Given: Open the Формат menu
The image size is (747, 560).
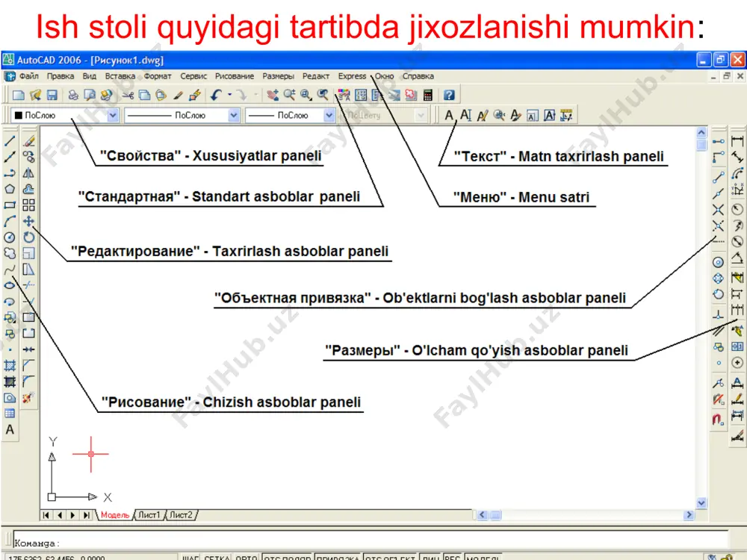Looking at the screenshot, I should 158,76.
